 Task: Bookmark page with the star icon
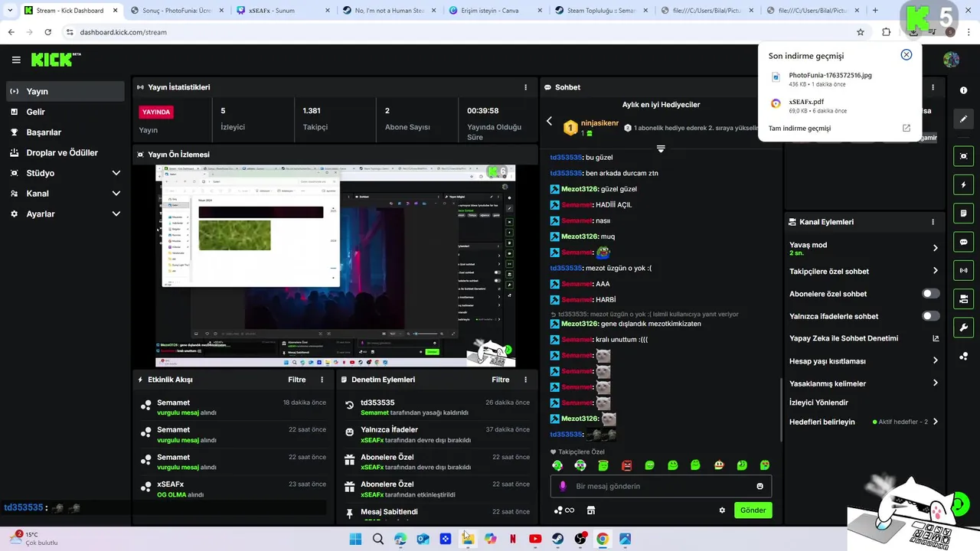click(861, 32)
